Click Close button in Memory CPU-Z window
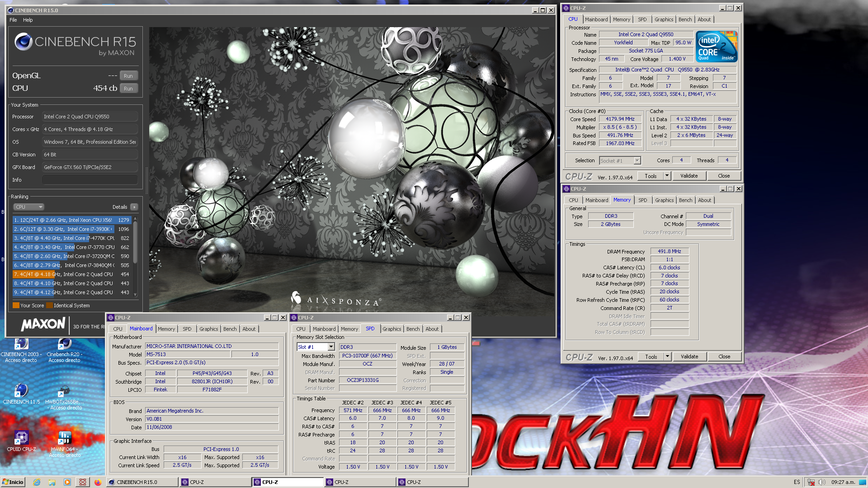 tap(724, 357)
